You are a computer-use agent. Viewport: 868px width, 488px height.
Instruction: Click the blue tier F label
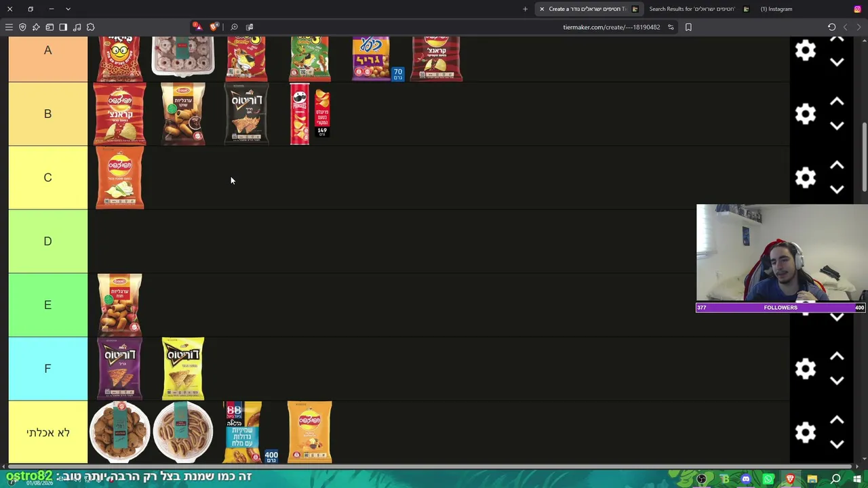click(x=47, y=369)
